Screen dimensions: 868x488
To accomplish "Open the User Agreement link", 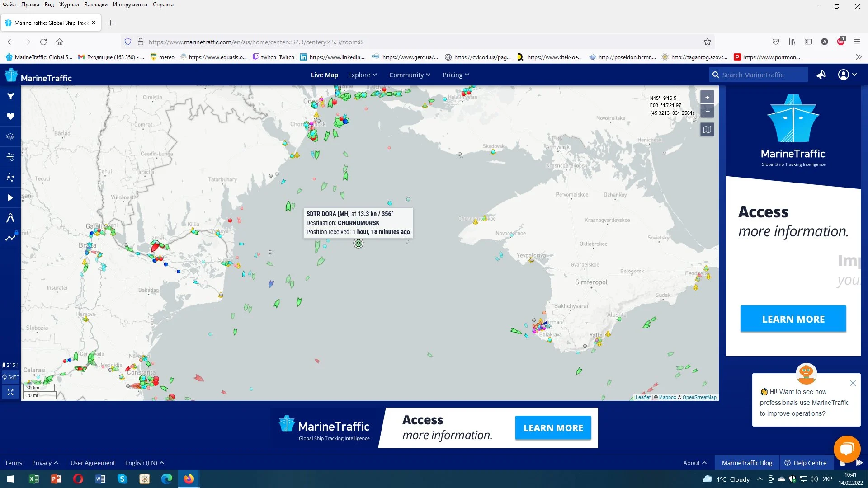I will 93,463.
